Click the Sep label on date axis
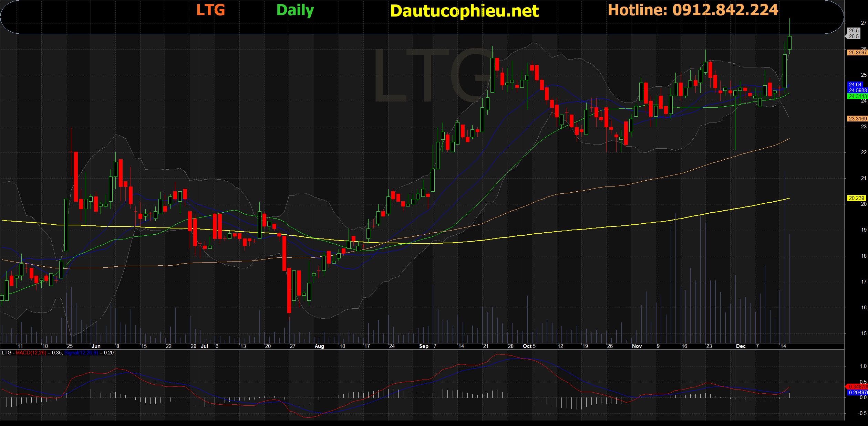Image resolution: width=868 pixels, height=426 pixels. (x=424, y=346)
